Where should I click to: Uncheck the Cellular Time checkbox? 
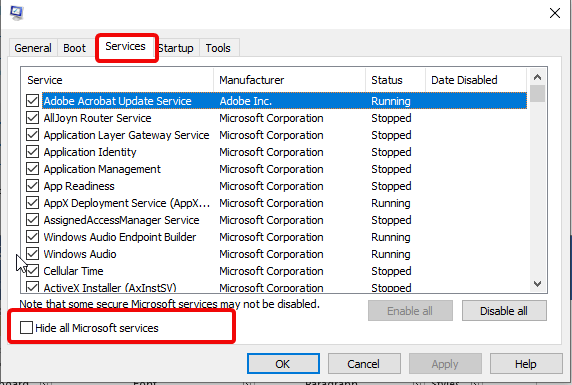tap(32, 271)
